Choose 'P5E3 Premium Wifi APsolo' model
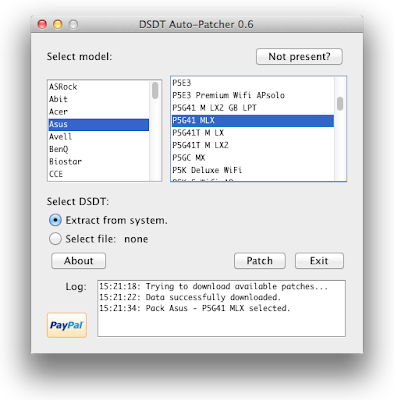The width and height of the screenshot is (394, 400). click(253, 95)
